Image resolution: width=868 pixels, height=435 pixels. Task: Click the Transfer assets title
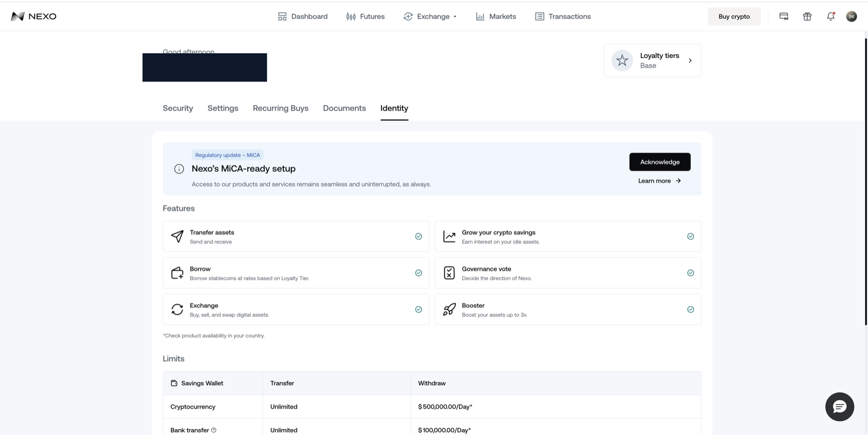[212, 232]
